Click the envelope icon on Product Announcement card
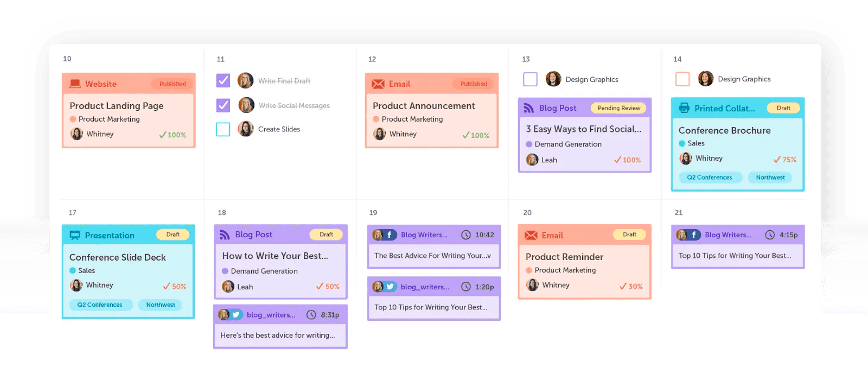 click(378, 84)
